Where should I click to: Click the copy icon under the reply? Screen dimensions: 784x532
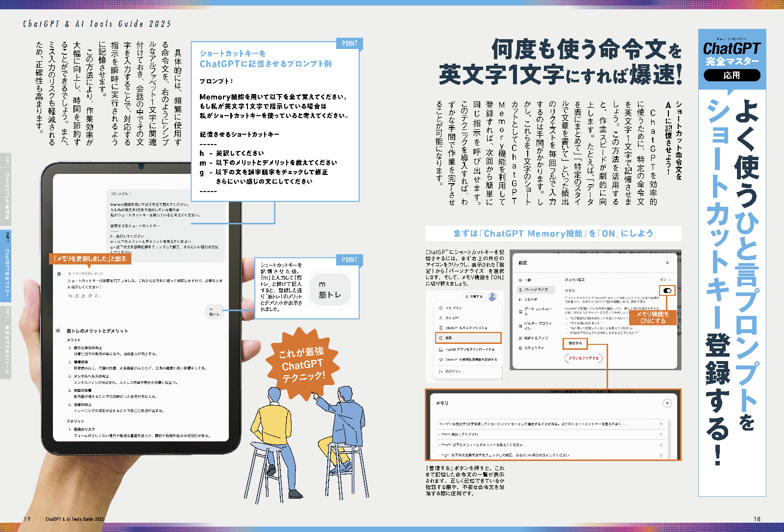point(76,296)
